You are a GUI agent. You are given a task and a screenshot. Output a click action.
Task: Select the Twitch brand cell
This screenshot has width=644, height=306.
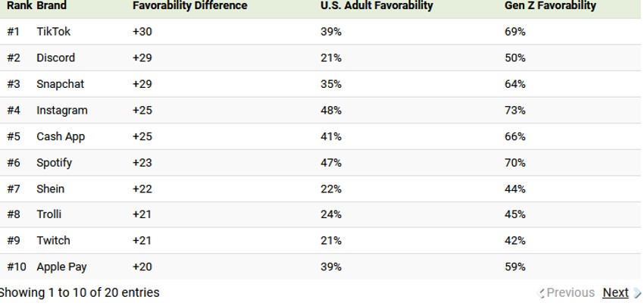[53, 240]
